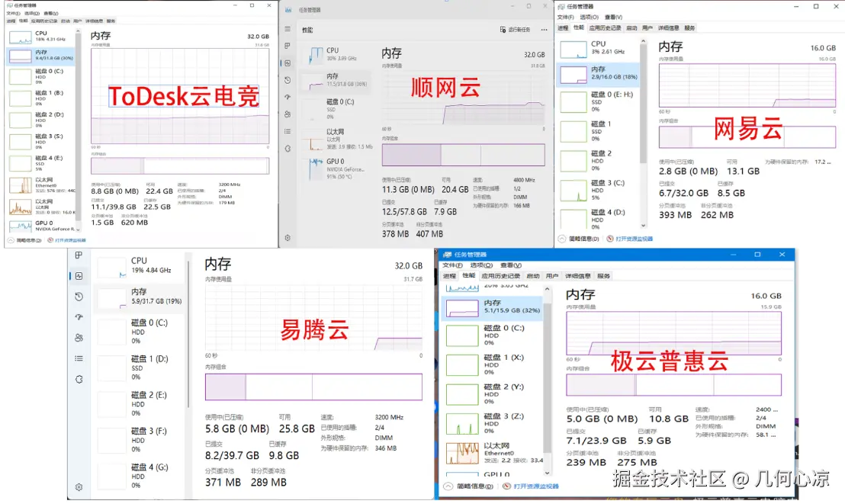Viewport: 845px width, 504px height.
Task: Open 查看(V) menu in 极云普惠云 window
Action: click(510, 265)
